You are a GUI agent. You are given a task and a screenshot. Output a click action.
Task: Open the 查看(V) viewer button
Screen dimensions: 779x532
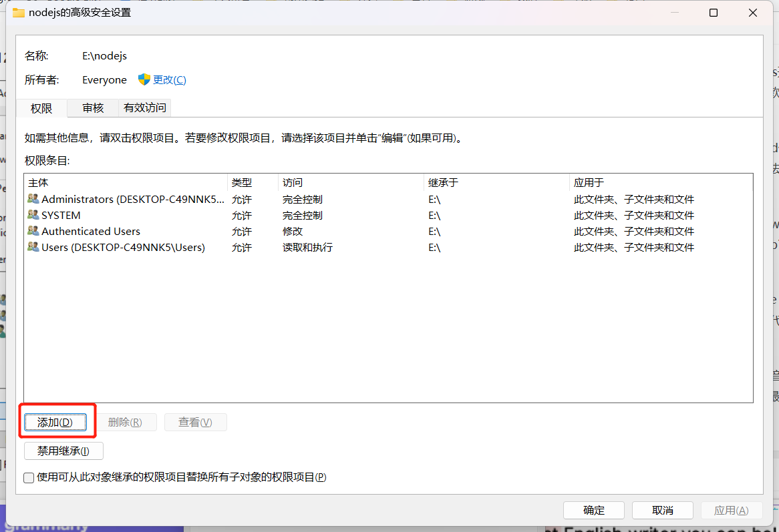pyautogui.click(x=195, y=422)
